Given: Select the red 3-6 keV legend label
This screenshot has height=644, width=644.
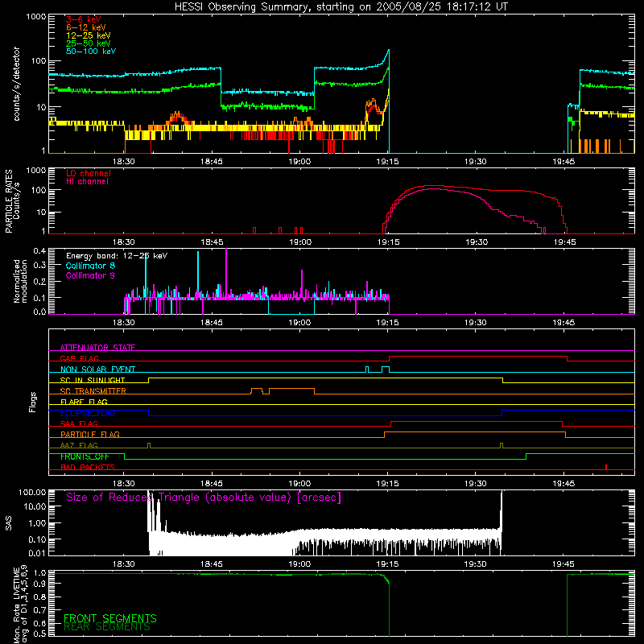Looking at the screenshot, I should coord(84,19).
